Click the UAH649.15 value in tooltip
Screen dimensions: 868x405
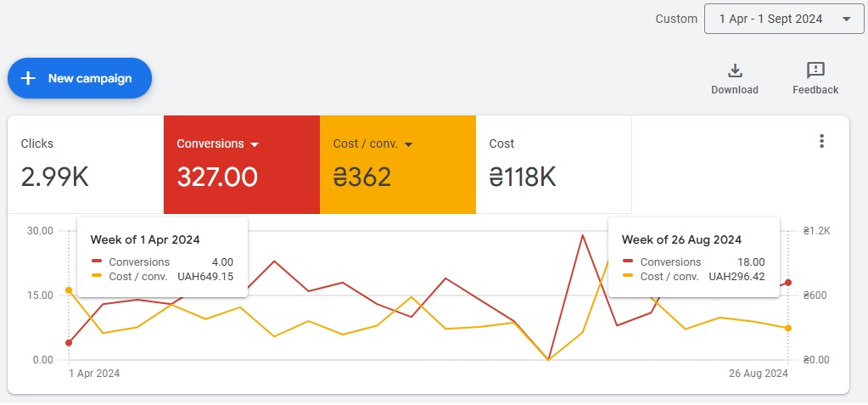tap(205, 277)
